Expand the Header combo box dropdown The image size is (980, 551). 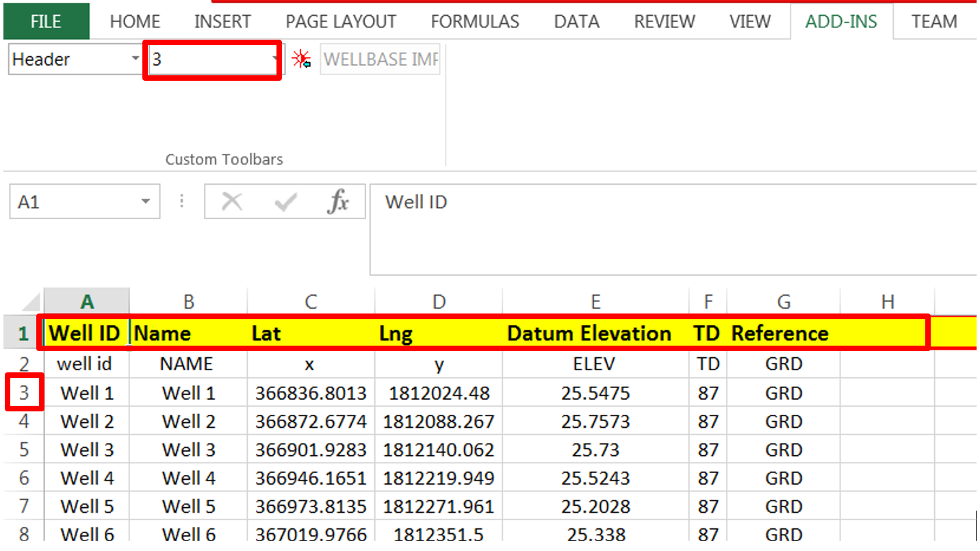coord(136,60)
